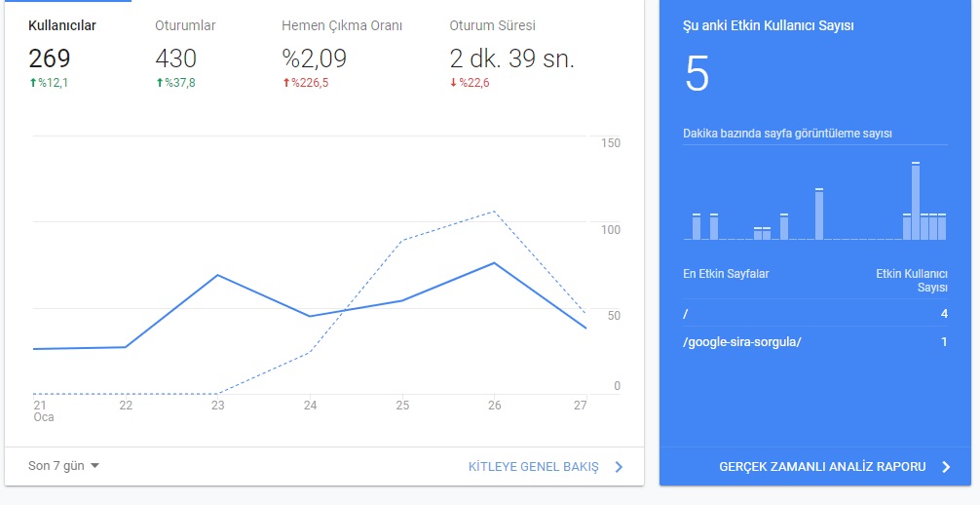Click the red up arrow by %226,5
This screenshot has width=980, height=505.
tap(286, 83)
